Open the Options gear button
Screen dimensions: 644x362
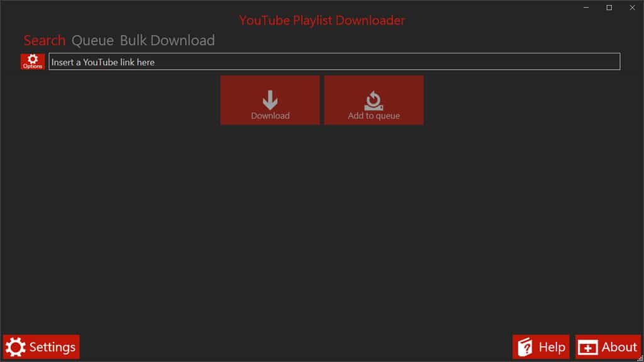[x=33, y=62]
